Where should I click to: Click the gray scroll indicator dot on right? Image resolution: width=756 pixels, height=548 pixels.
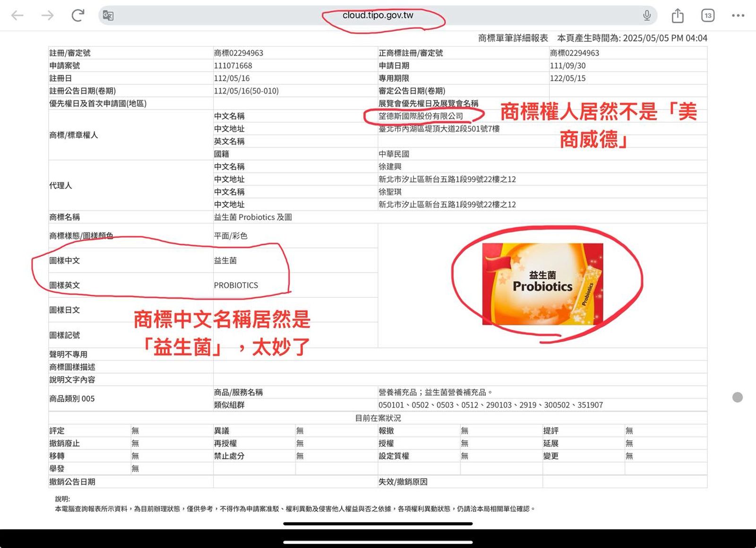[738, 397]
